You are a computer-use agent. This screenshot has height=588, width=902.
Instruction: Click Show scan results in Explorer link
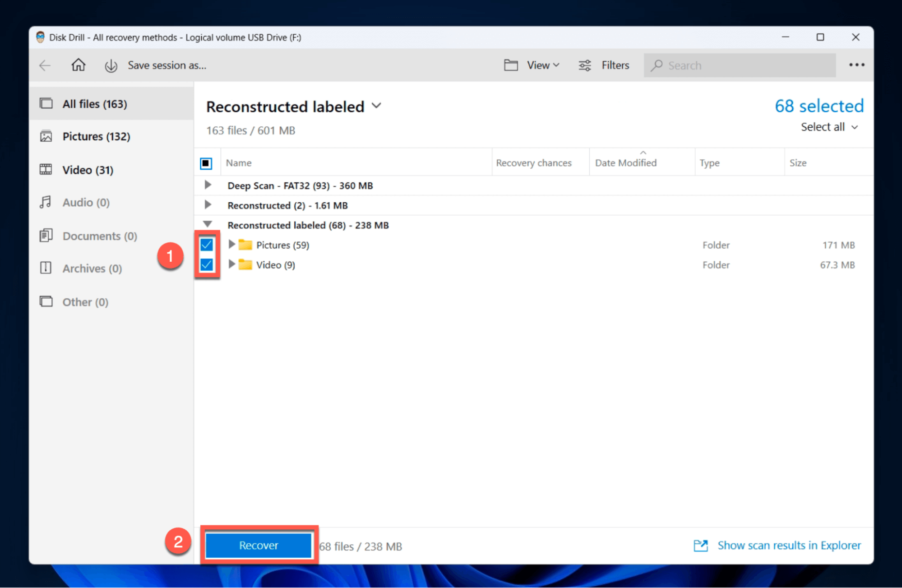[789, 546]
